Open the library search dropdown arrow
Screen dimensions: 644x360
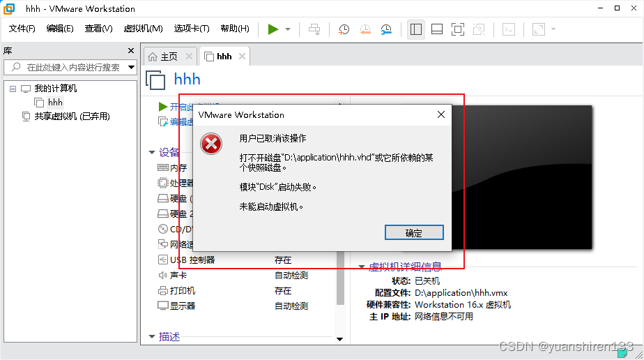[132, 68]
